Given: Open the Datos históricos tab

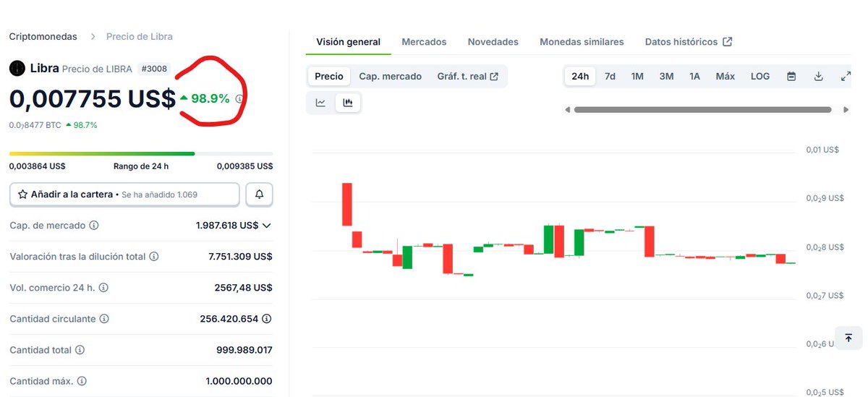Looking at the screenshot, I should (689, 42).
